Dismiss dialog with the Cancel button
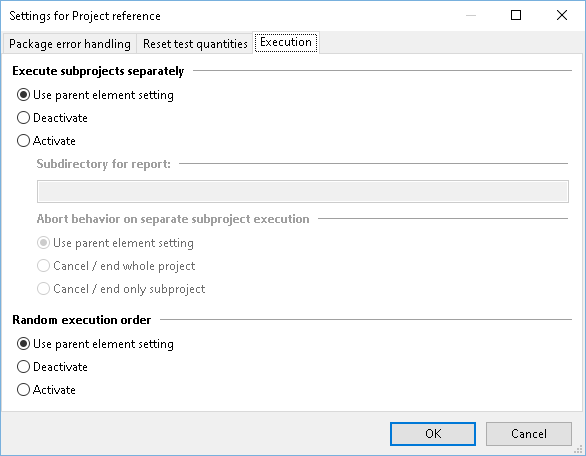Screen dimensions: 586x456 (x=529, y=434)
